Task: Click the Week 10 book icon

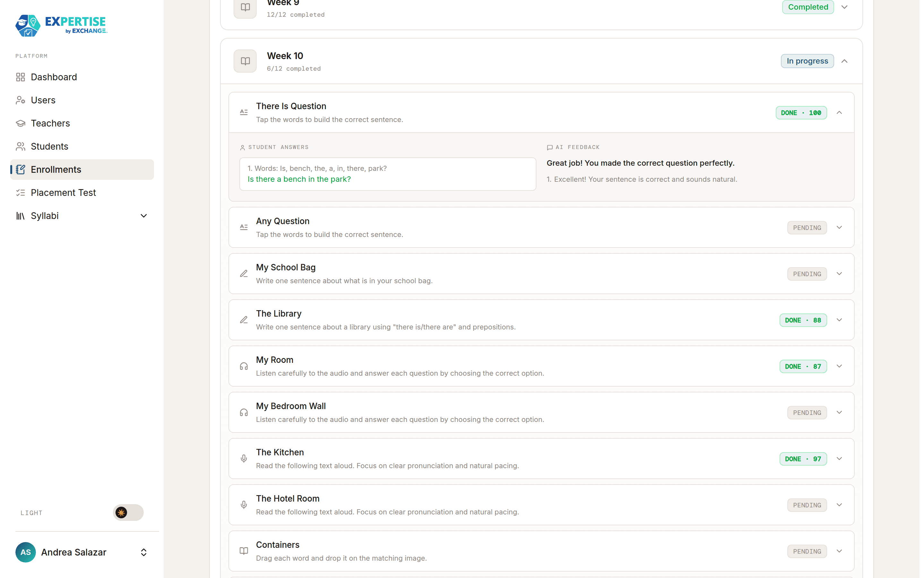Action: 245,61
